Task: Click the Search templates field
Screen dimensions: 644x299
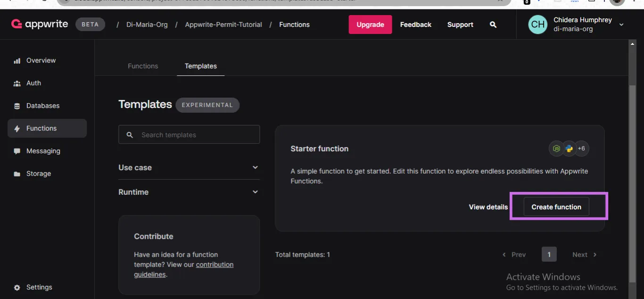Action: pyautogui.click(x=189, y=134)
